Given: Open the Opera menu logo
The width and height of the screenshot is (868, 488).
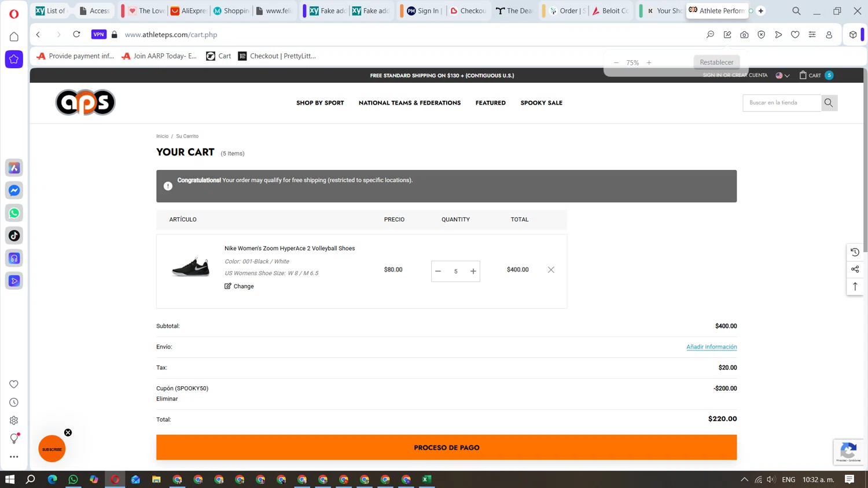Looking at the screenshot, I should coord(14,13).
